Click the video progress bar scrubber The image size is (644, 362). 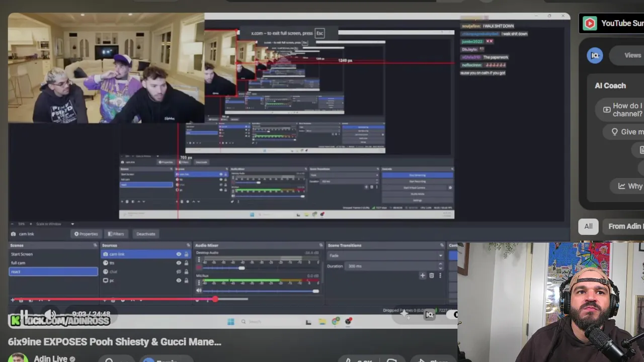click(215, 299)
